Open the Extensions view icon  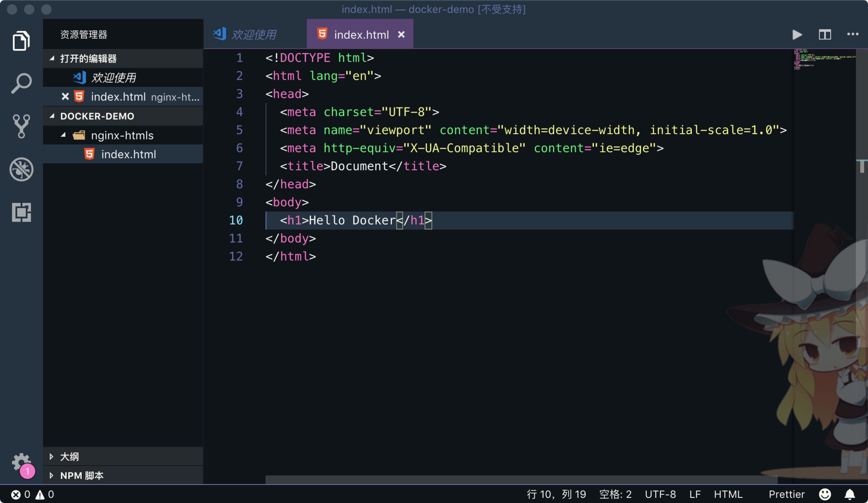(x=21, y=212)
